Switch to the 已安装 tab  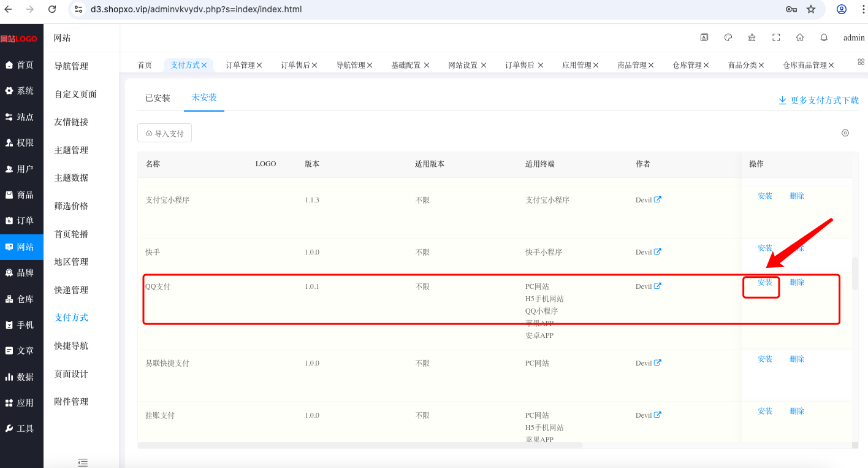point(158,98)
